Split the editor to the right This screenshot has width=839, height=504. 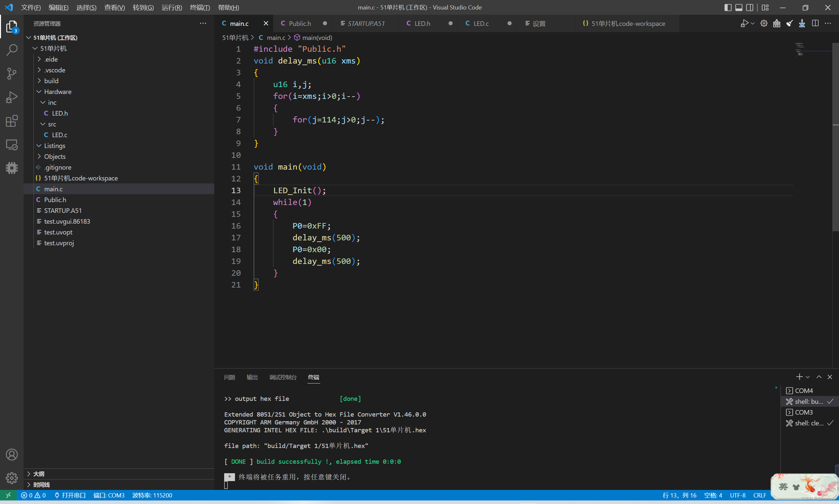point(815,24)
